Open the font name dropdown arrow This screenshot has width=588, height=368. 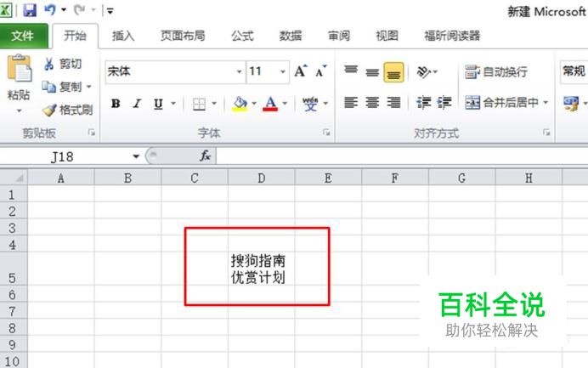click(240, 71)
